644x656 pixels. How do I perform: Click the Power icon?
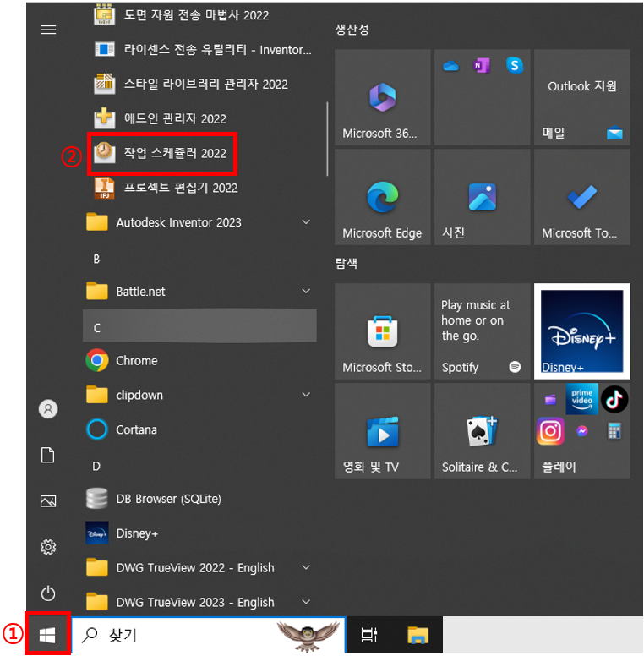pos(48,593)
